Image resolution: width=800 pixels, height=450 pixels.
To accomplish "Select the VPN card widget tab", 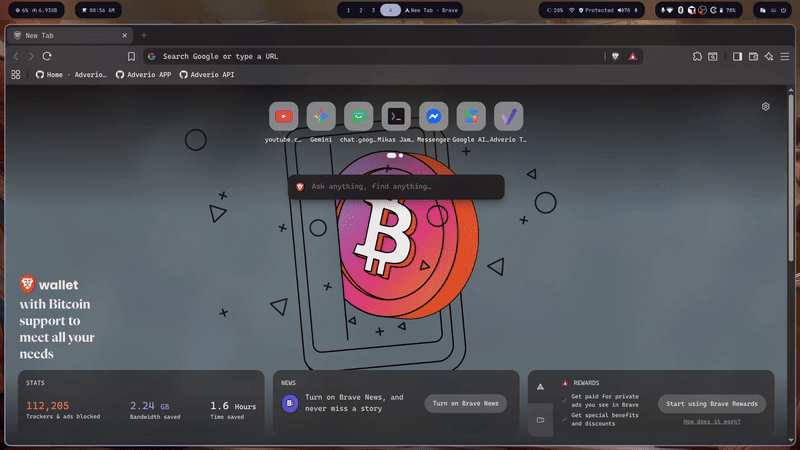I will pos(540,420).
